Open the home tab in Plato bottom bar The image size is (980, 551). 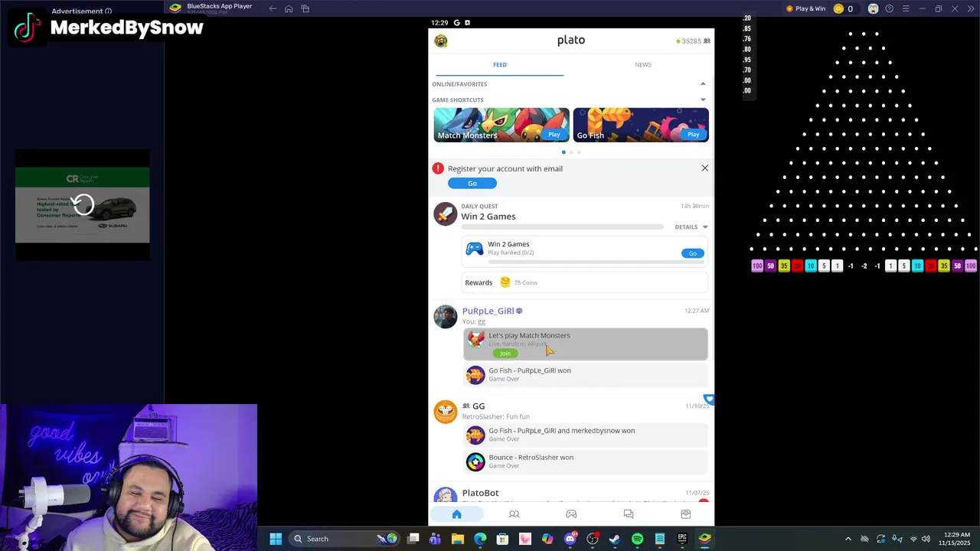pyautogui.click(x=456, y=514)
